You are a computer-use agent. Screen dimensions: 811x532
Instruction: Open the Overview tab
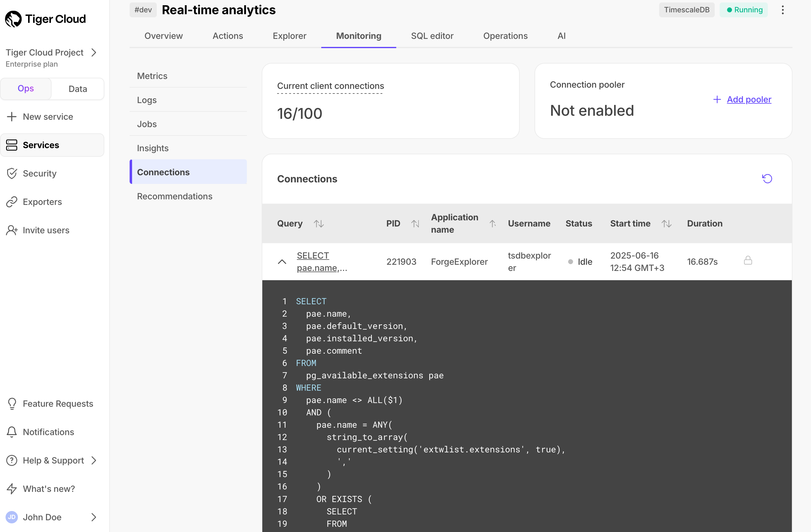[x=163, y=36]
